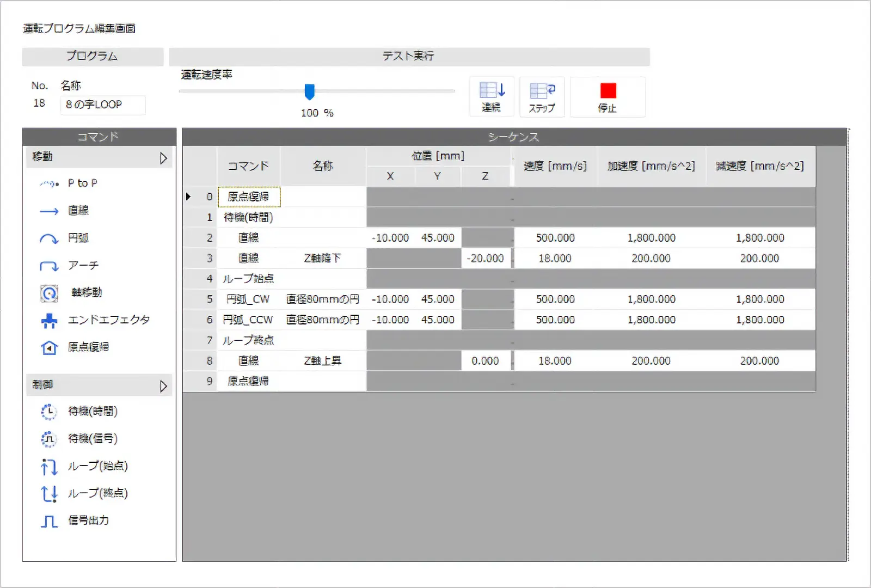871x588 pixels.
Task: Select the ループ(始点) loop start icon
Action: pos(49,467)
